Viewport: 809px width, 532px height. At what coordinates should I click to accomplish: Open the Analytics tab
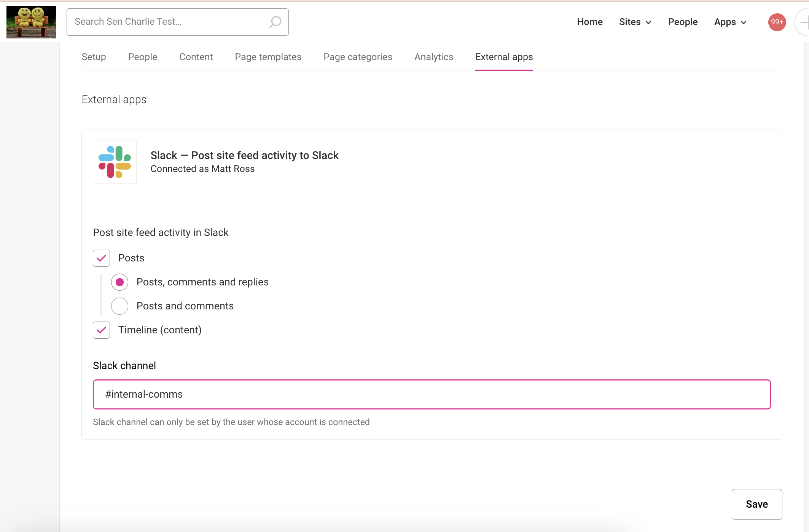pos(433,57)
